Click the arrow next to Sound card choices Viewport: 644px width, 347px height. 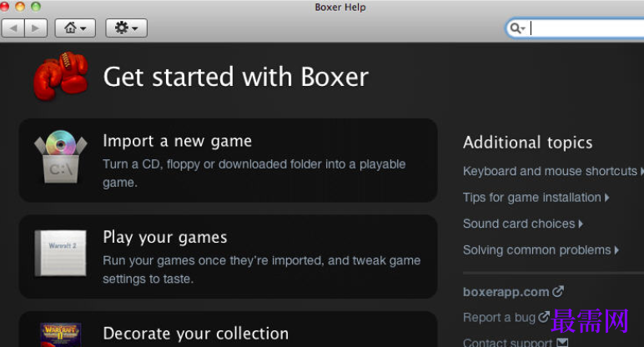(581, 224)
